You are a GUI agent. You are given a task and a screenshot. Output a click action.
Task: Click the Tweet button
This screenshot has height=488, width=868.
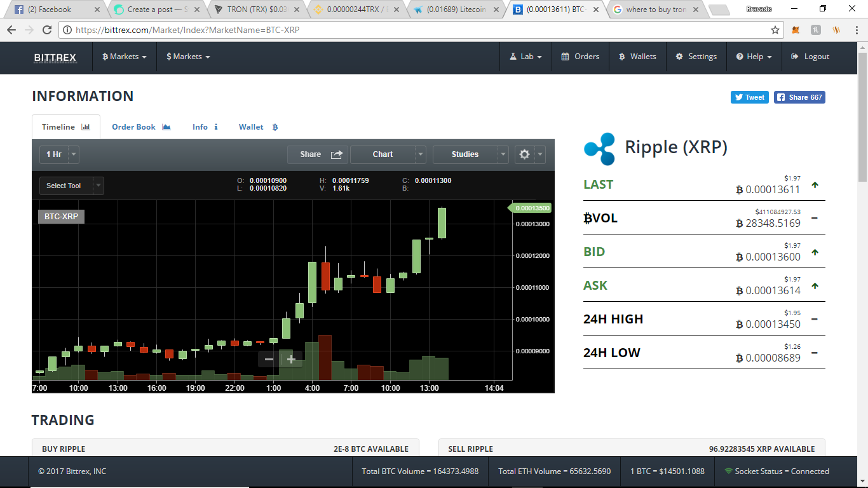(750, 97)
